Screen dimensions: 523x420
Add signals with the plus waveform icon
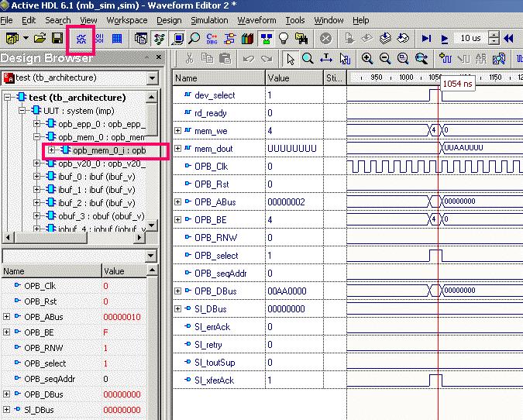pyautogui.click(x=445, y=58)
